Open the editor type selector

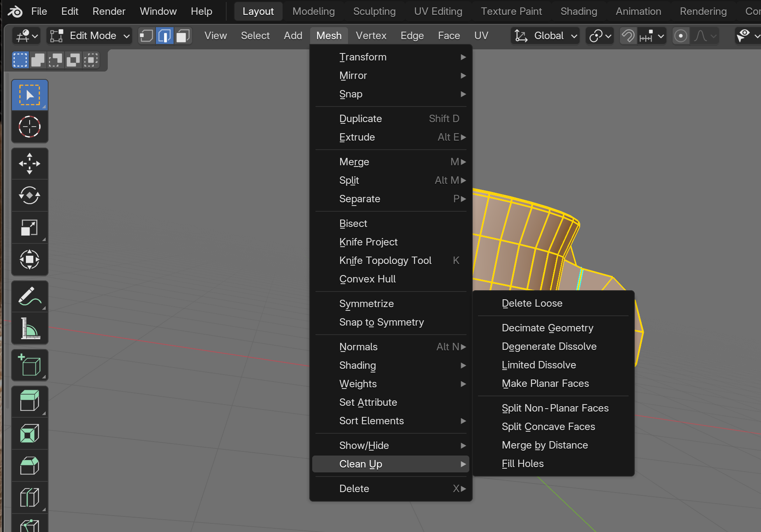pyautogui.click(x=27, y=36)
